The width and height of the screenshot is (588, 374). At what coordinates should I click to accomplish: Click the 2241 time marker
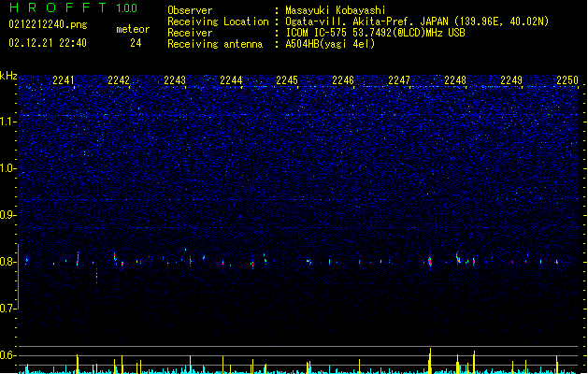64,80
